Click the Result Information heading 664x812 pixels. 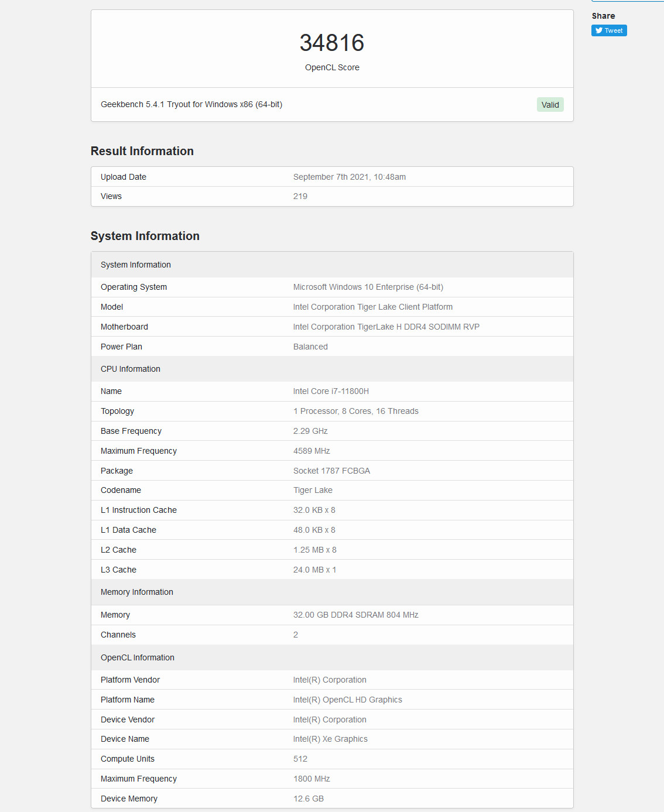142,151
